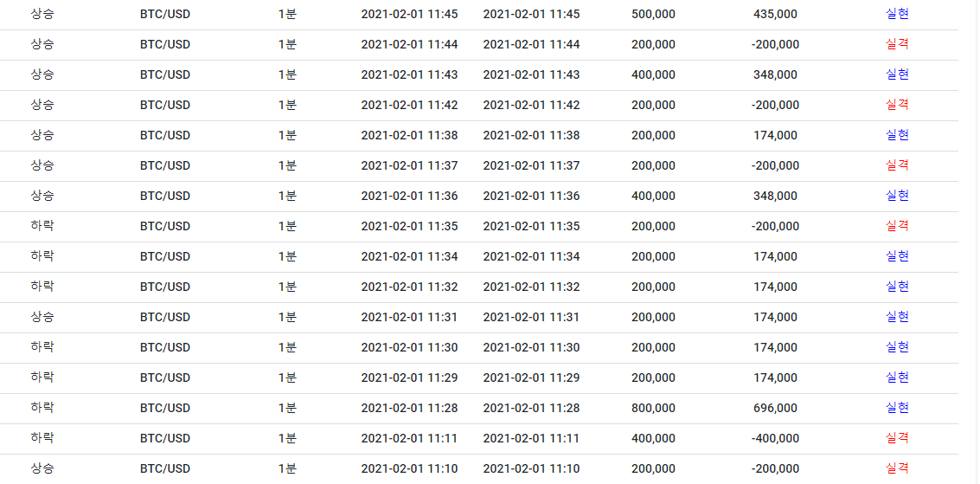Viewport: 980px width, 484px height.
Task: Click the 실현 link in the 11:38 row
Action: click(x=897, y=135)
